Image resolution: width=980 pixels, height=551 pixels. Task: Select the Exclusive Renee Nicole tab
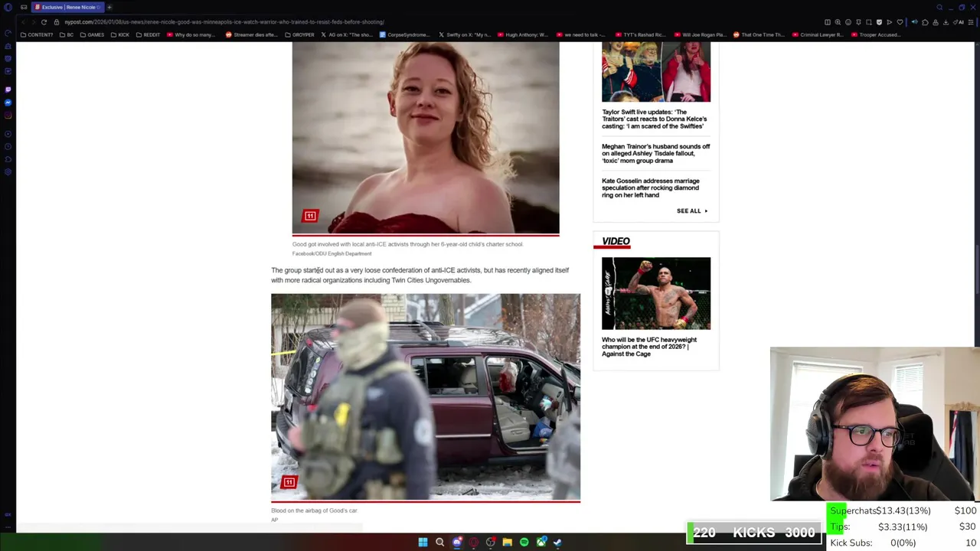click(68, 7)
